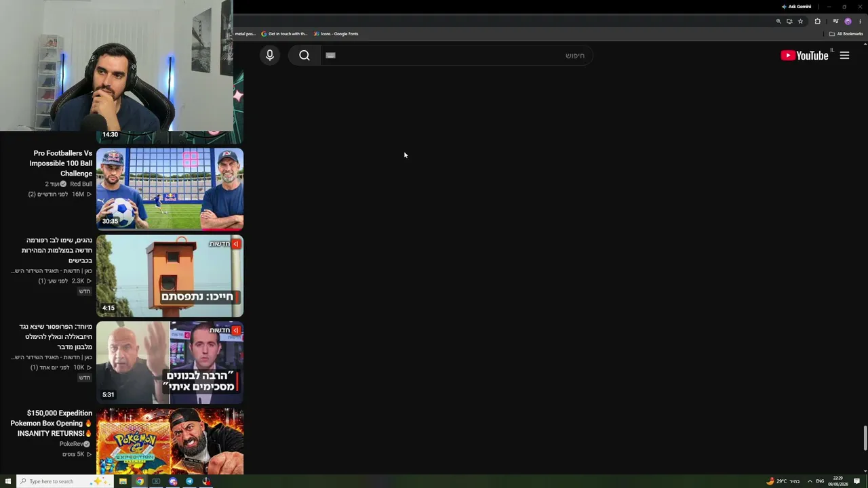Go to the YouTube home logo
Screen dimensions: 868x488
(x=805, y=56)
